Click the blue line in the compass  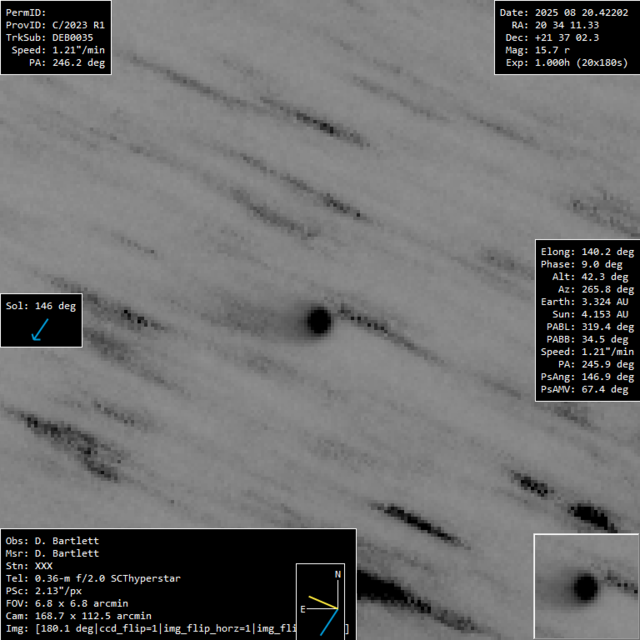tap(328, 622)
